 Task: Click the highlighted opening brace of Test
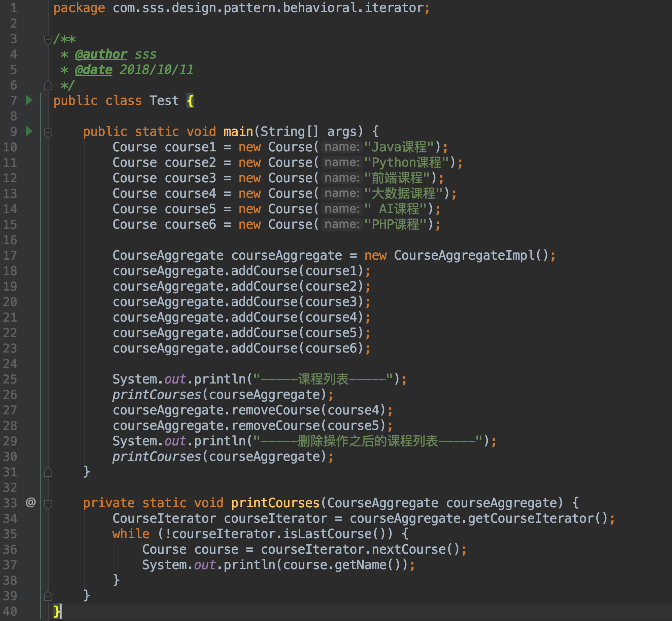pos(190,101)
